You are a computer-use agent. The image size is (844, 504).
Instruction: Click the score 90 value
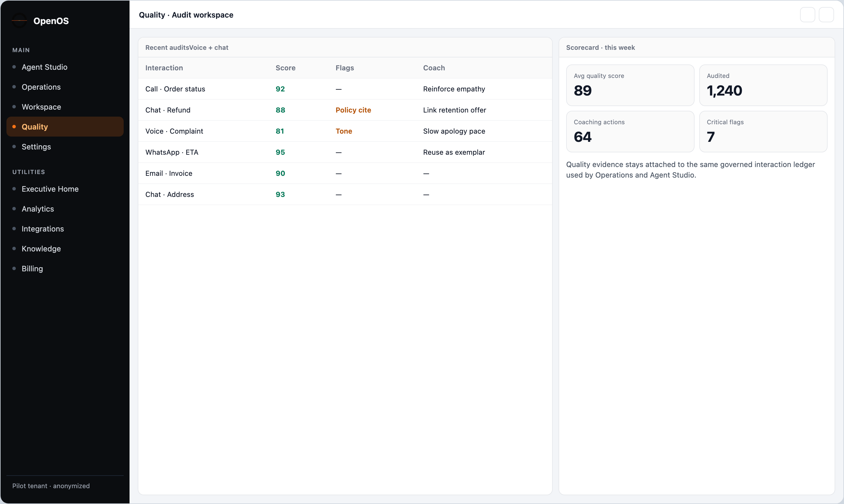pyautogui.click(x=280, y=173)
